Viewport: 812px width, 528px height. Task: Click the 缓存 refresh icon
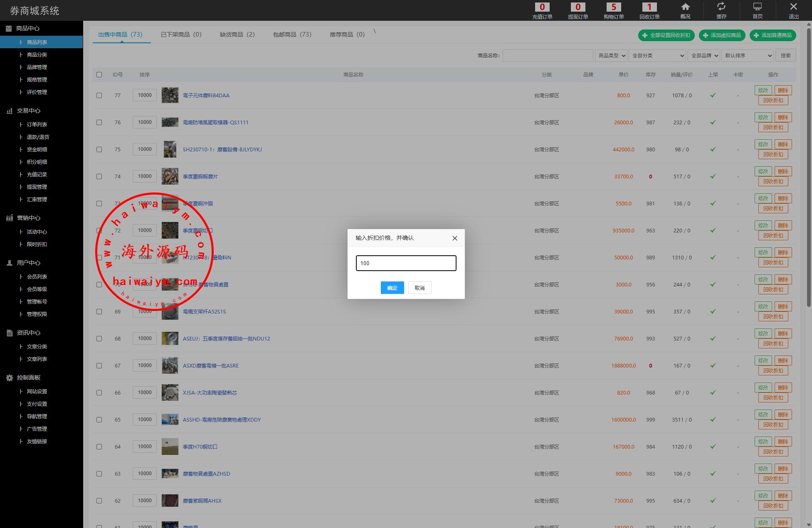pyautogui.click(x=721, y=7)
